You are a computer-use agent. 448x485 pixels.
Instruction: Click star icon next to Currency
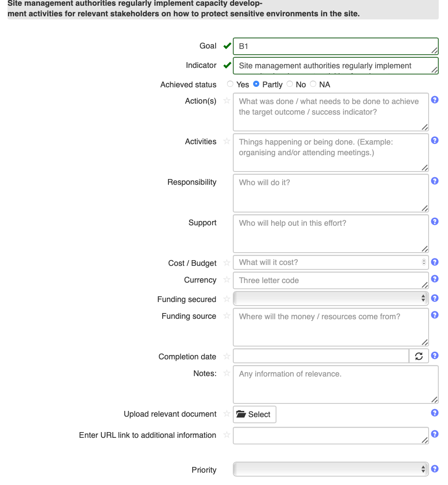[227, 280]
